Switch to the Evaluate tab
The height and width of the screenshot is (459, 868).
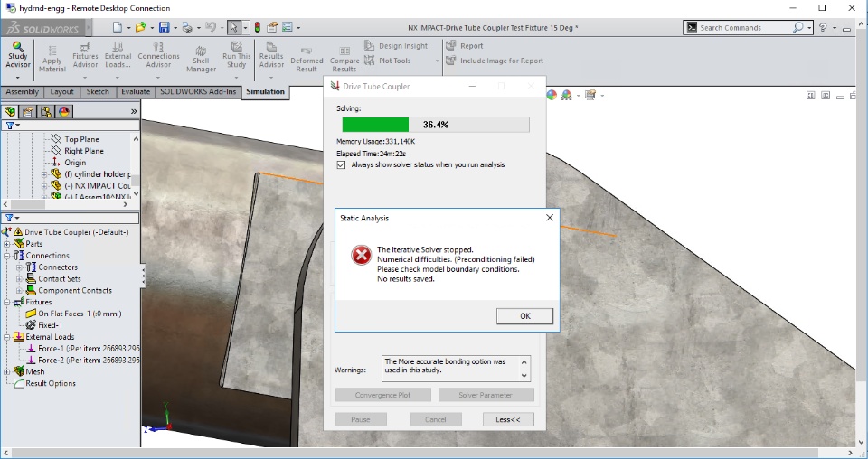click(x=136, y=92)
